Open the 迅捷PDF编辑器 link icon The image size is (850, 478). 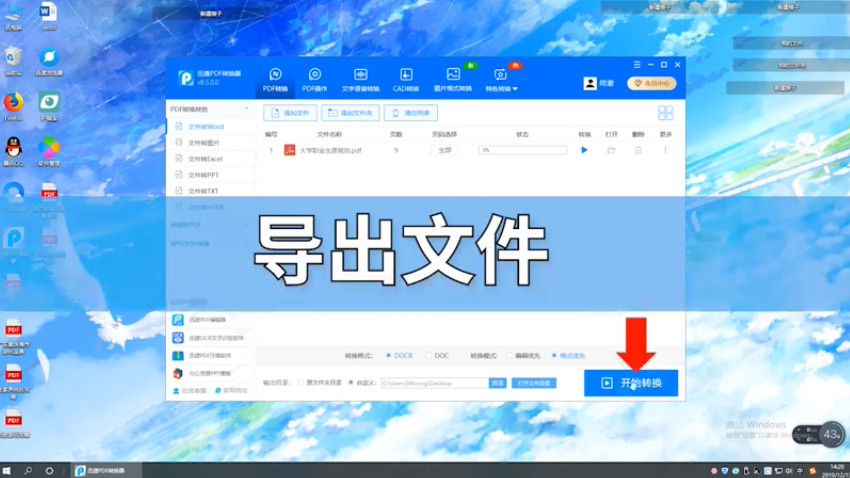pyautogui.click(x=178, y=320)
